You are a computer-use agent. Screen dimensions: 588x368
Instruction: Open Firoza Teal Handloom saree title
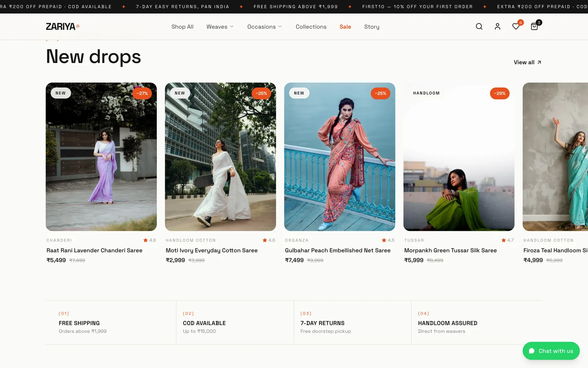[x=556, y=250]
